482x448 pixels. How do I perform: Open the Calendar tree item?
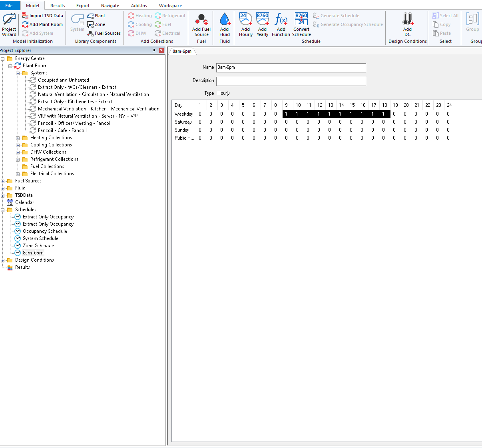point(24,202)
